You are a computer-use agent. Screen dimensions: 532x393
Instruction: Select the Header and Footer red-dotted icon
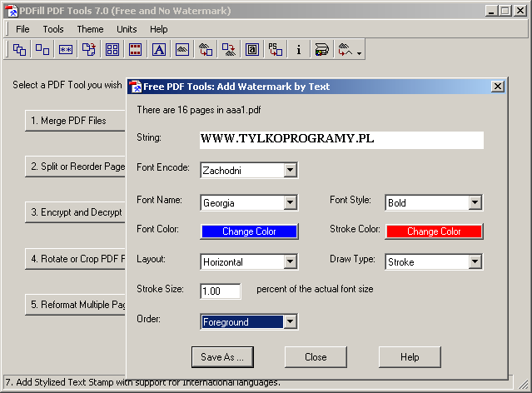click(136, 50)
